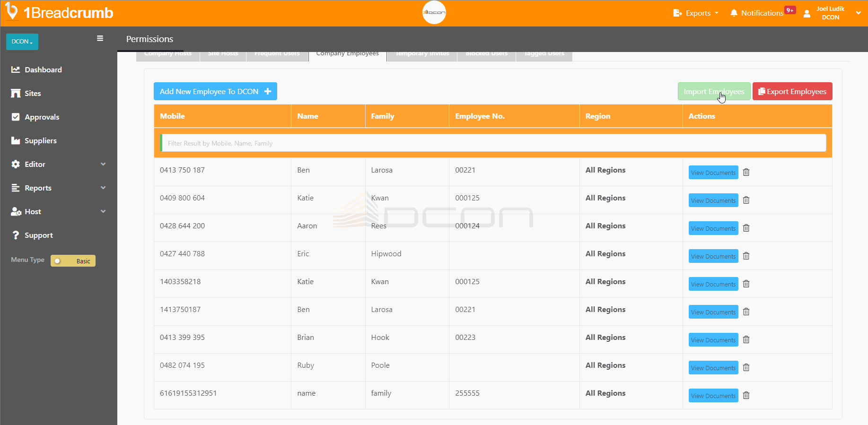Click the DCON logo in header
The image size is (868, 425).
434,13
